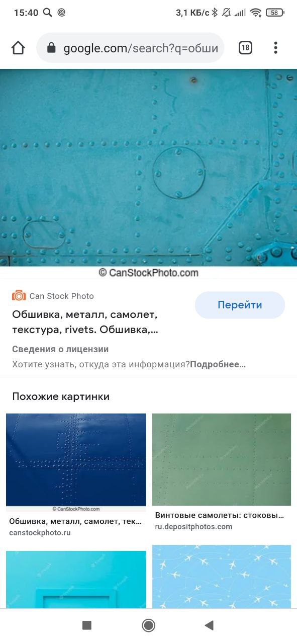
Task: Open the dark blue riveted metal thumbnail
Action: coord(76,462)
